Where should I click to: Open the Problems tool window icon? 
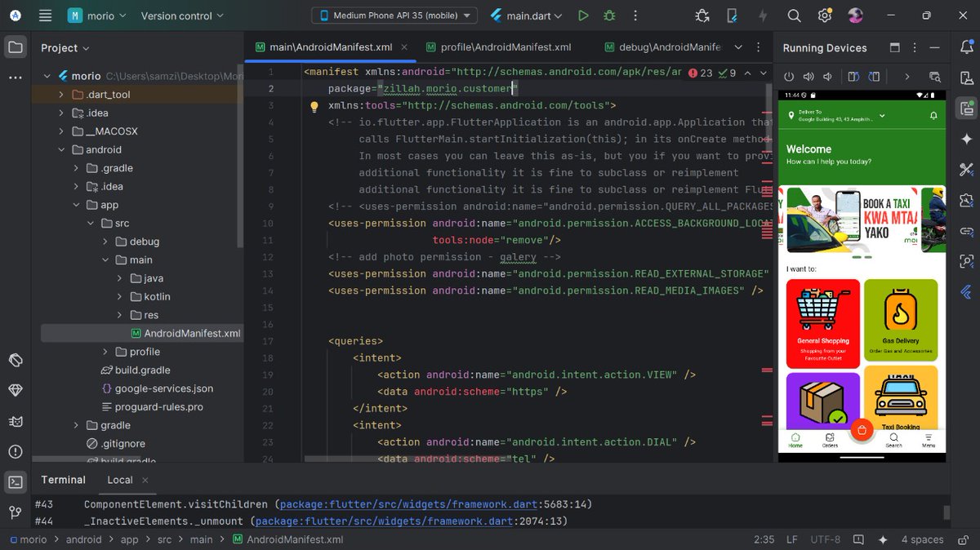click(16, 451)
